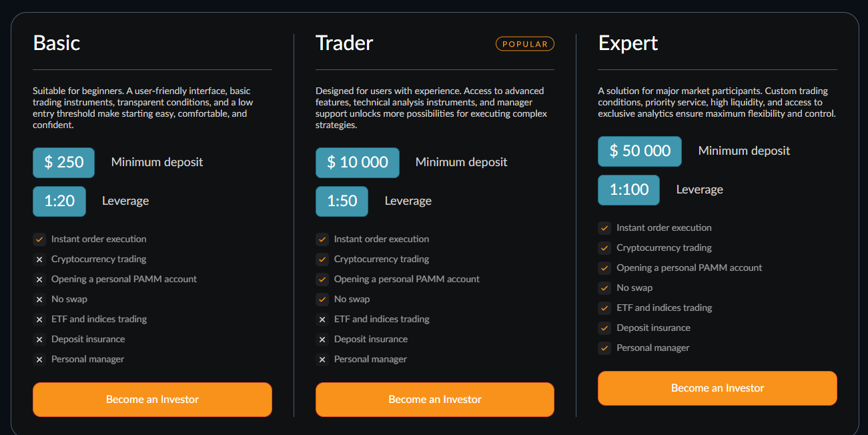Click Expert plan's Cryptocurrency trading checkmark icon
868x435 pixels.
[604, 248]
